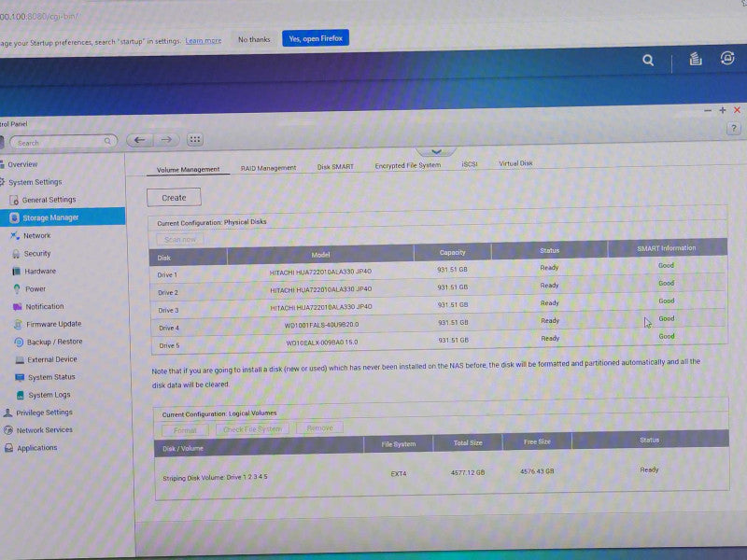Open the Security settings icon
The image size is (747, 560).
tap(16, 254)
